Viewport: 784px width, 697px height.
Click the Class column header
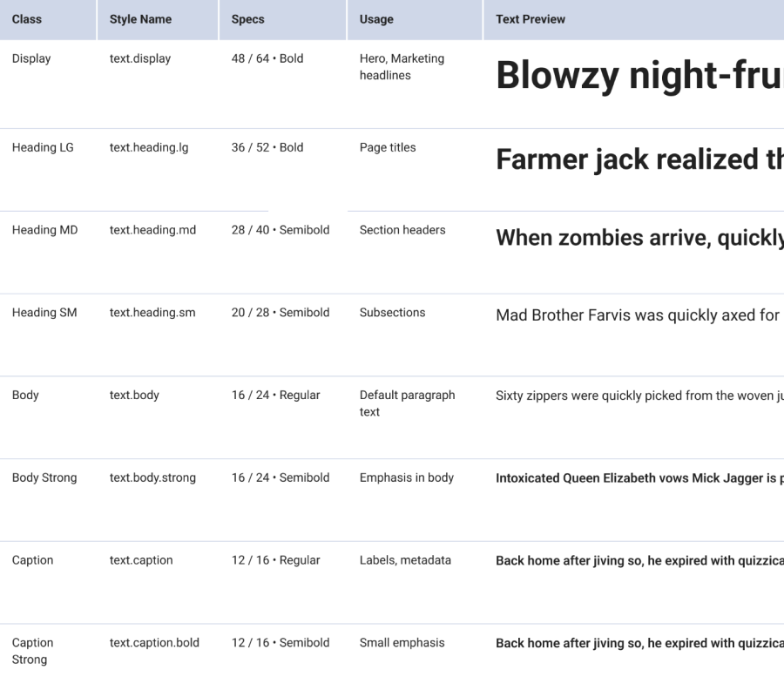click(27, 19)
